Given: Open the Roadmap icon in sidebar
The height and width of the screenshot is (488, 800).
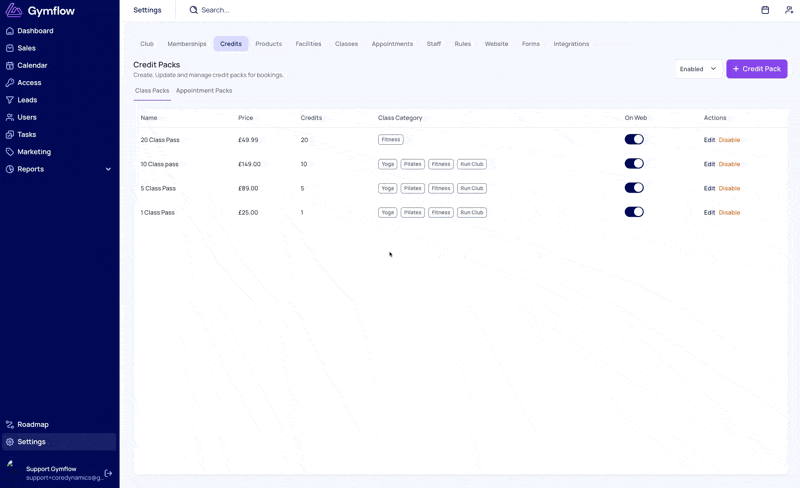Looking at the screenshot, I should click(x=10, y=424).
